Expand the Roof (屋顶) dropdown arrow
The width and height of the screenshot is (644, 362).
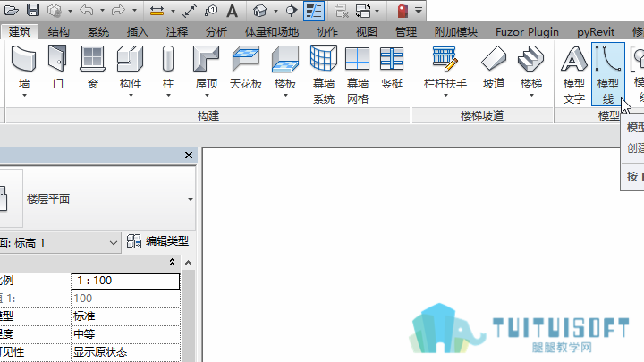click(207, 96)
